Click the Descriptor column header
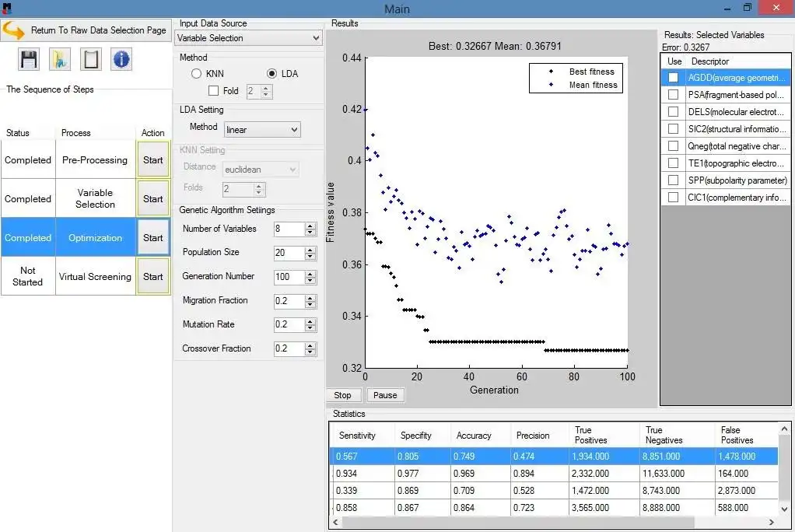795x532 pixels. 737,61
